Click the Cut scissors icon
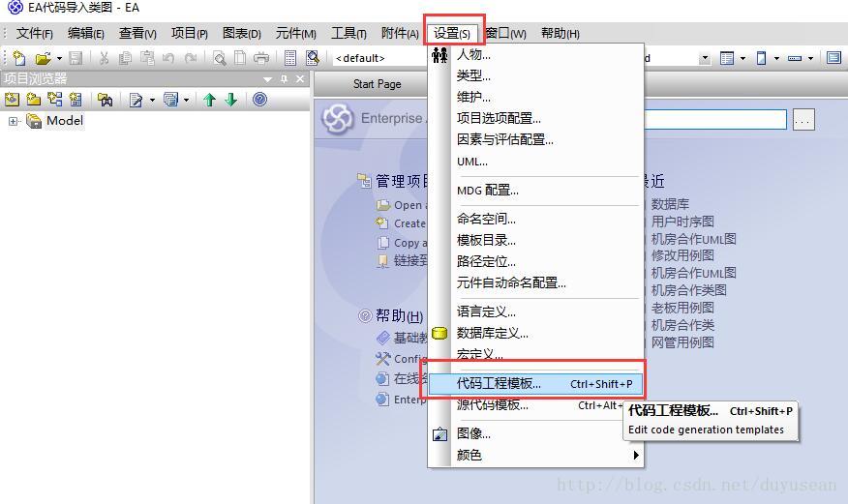Image resolution: width=848 pixels, height=504 pixels. pyautogui.click(x=104, y=58)
